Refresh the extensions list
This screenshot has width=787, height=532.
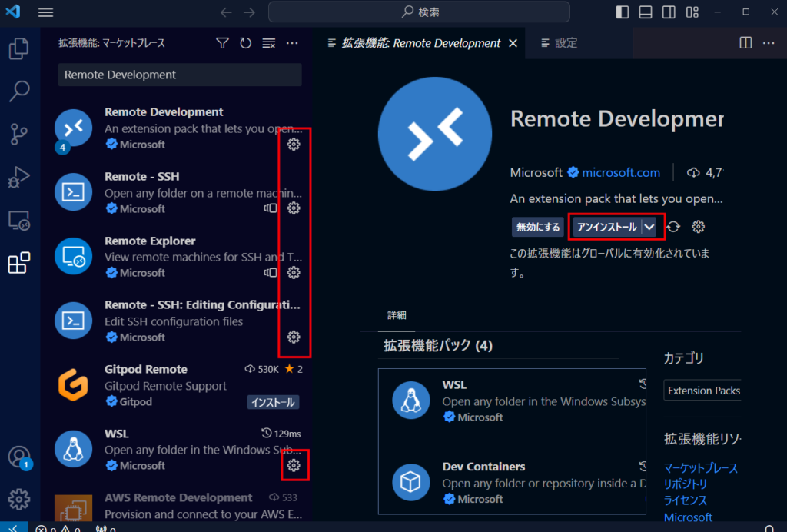pyautogui.click(x=245, y=43)
